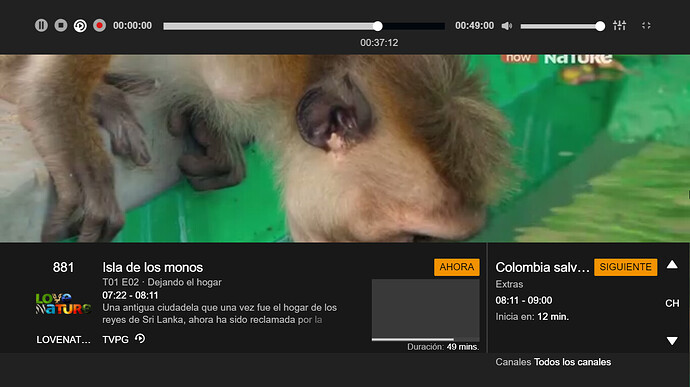690x387 pixels.
Task: Click the video playback area
Action: [345, 148]
